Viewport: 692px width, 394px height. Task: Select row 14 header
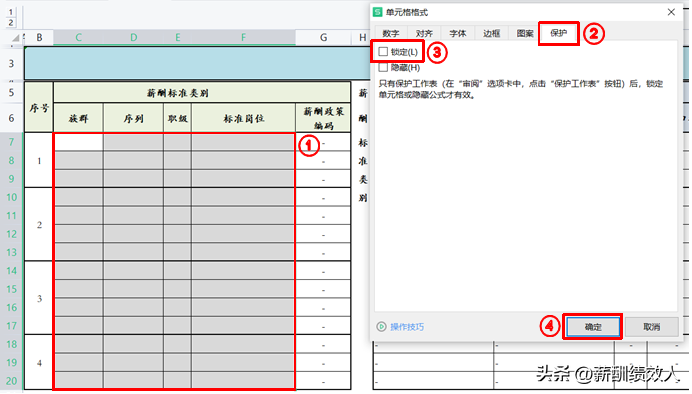point(11,271)
